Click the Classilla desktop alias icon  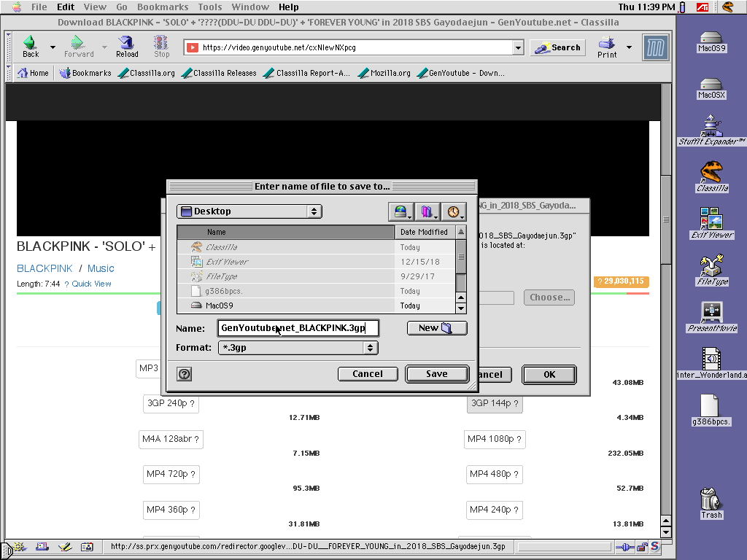(712, 176)
